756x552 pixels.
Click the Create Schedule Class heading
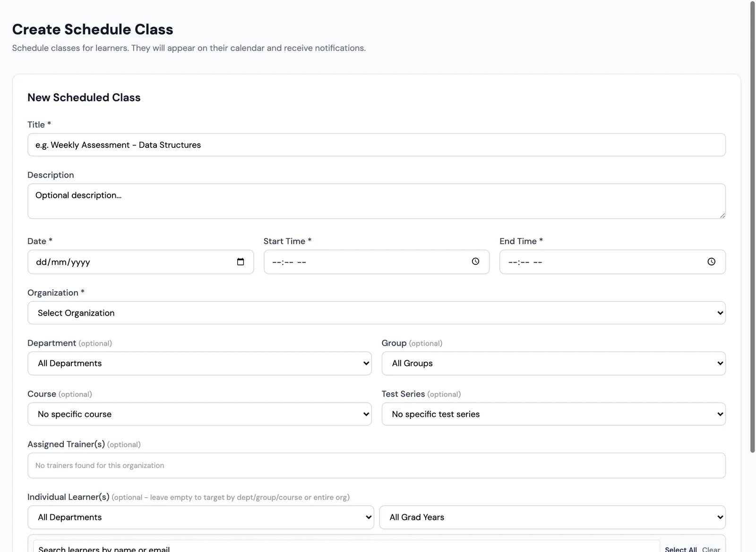point(93,29)
